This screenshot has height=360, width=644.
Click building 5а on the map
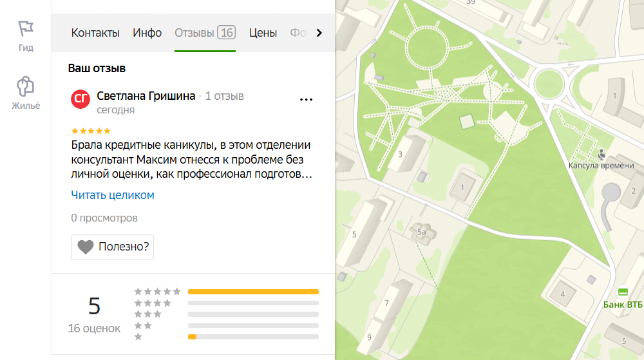422,234
